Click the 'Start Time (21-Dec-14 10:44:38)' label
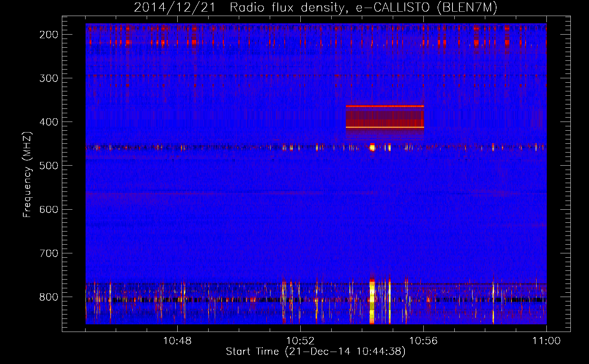Image resolution: width=589 pixels, height=364 pixels. point(316,352)
